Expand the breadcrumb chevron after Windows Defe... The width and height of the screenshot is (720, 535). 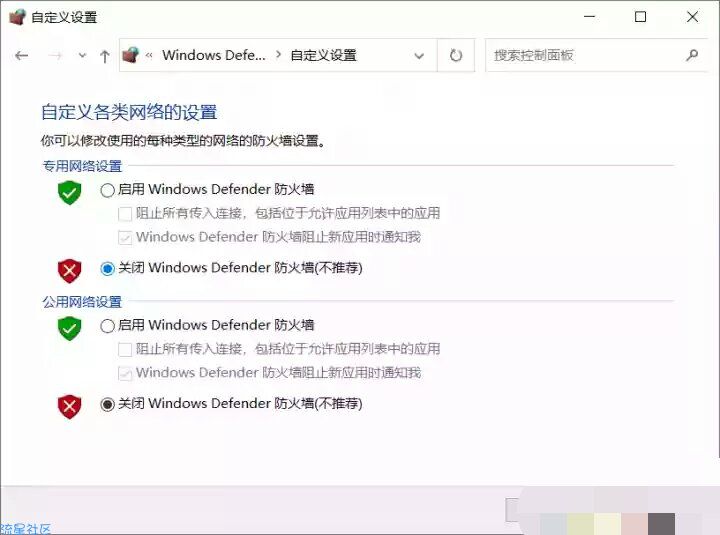coord(278,55)
